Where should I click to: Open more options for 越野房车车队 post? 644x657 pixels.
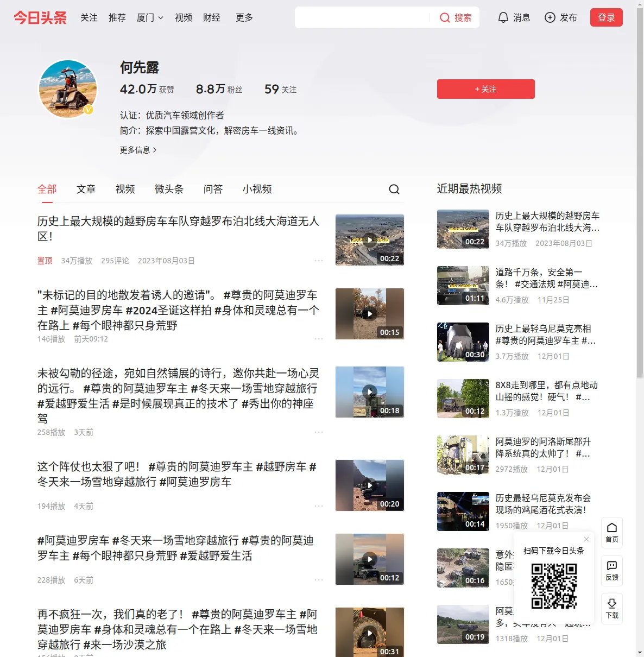pos(319,261)
